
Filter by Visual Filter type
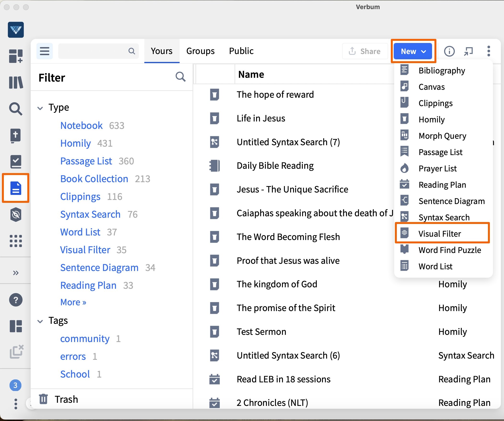[x=85, y=250]
